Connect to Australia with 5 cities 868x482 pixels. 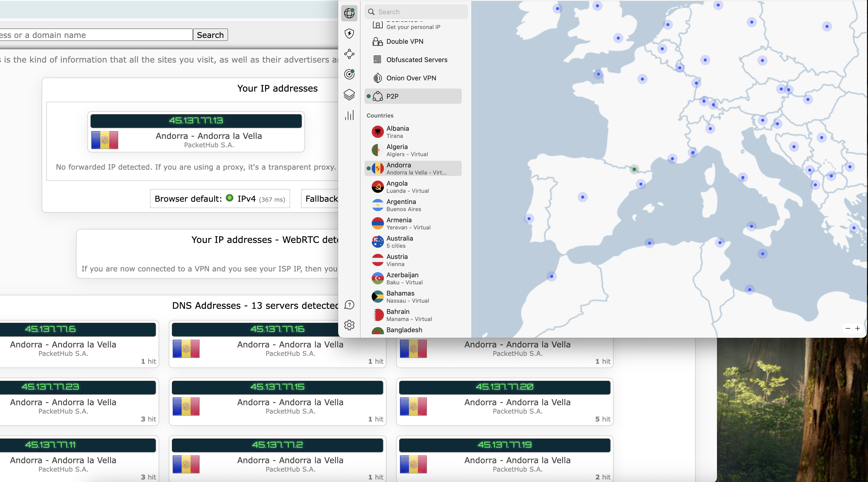click(400, 241)
